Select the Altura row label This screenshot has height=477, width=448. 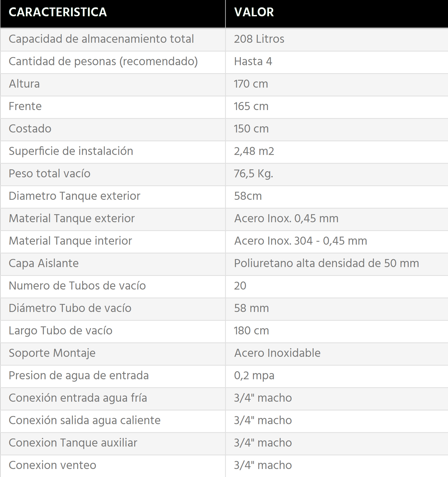click(x=24, y=84)
